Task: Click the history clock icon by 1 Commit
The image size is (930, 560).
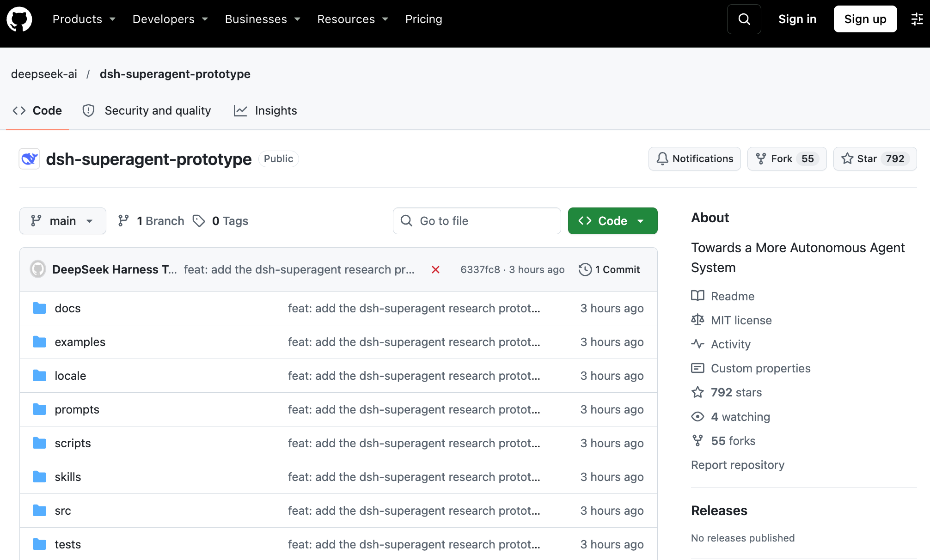Action: 585,269
